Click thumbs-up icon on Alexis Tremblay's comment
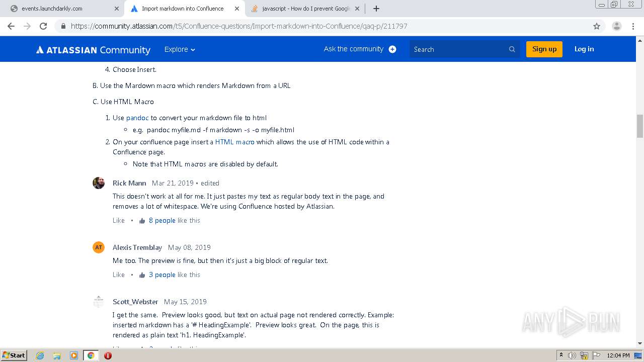This screenshot has height=362, width=644. pyautogui.click(x=142, y=275)
